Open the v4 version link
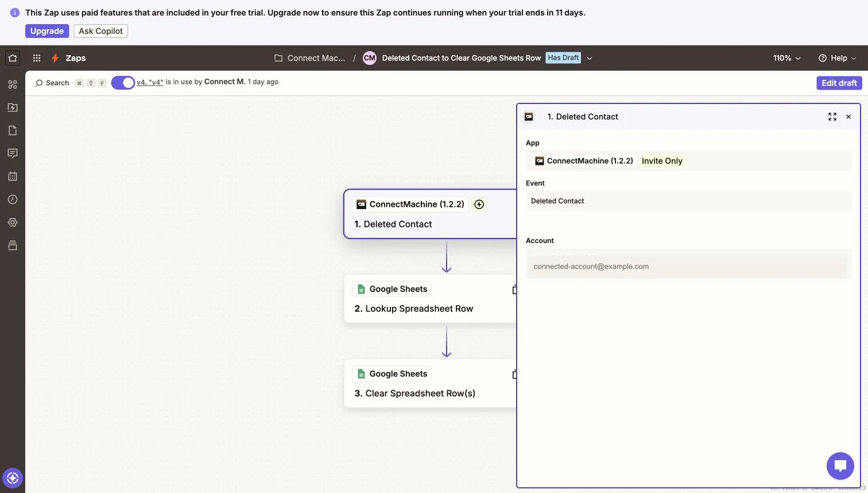The image size is (868, 493). tap(150, 82)
